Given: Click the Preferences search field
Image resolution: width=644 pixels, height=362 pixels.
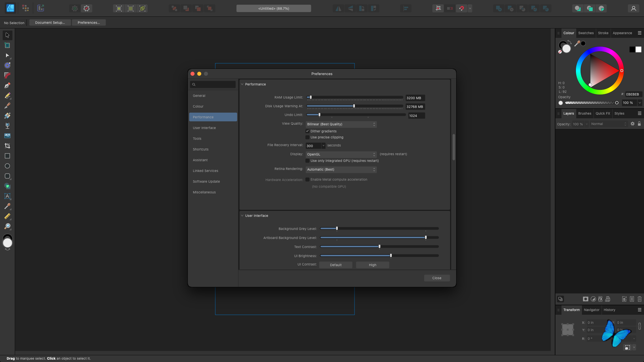Looking at the screenshot, I should pyautogui.click(x=213, y=84).
